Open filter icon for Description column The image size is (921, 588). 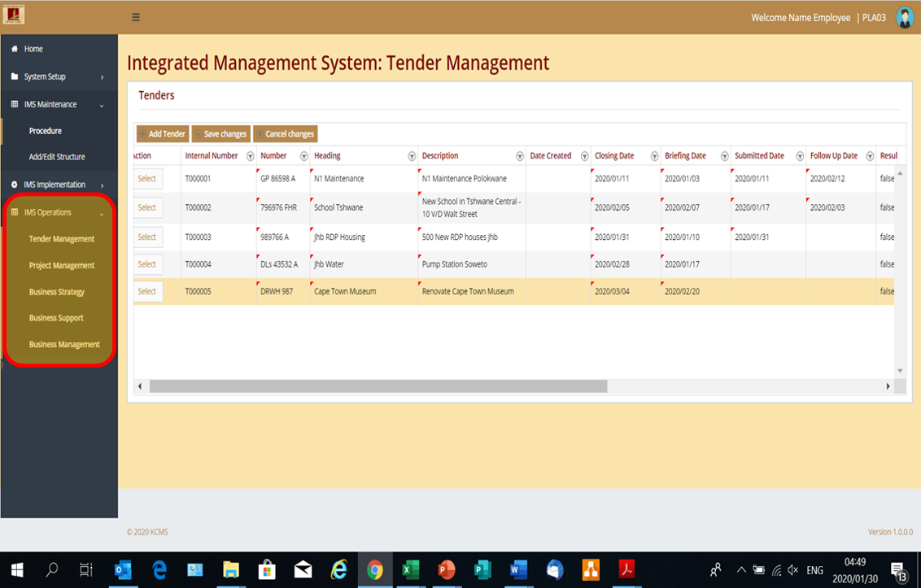[x=520, y=156]
